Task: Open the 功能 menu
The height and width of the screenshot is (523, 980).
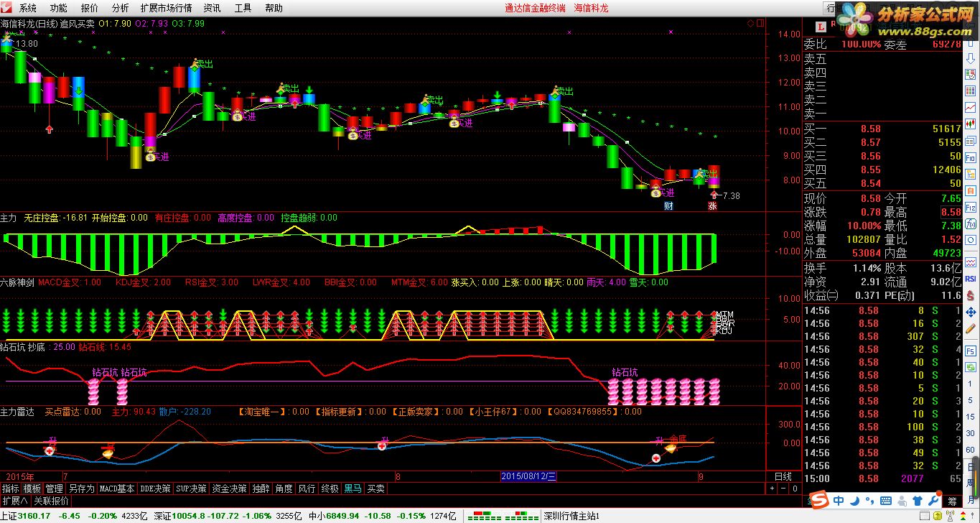Action: coord(58,8)
